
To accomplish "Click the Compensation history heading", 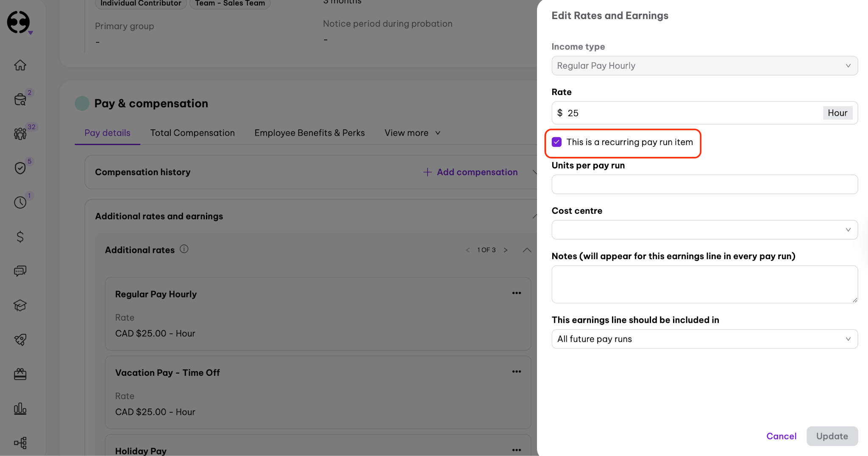I will pos(142,172).
